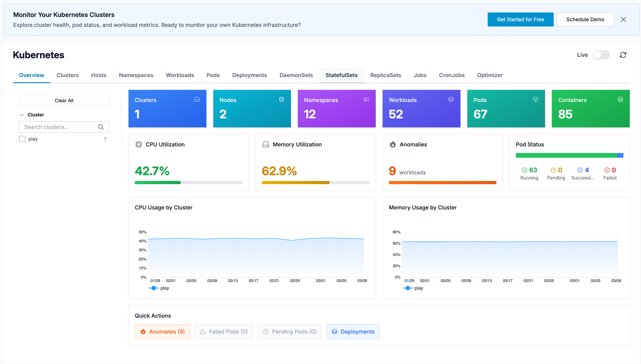Click the Get Started for Free button
Image resolution: width=641 pixels, height=364 pixels.
click(520, 19)
